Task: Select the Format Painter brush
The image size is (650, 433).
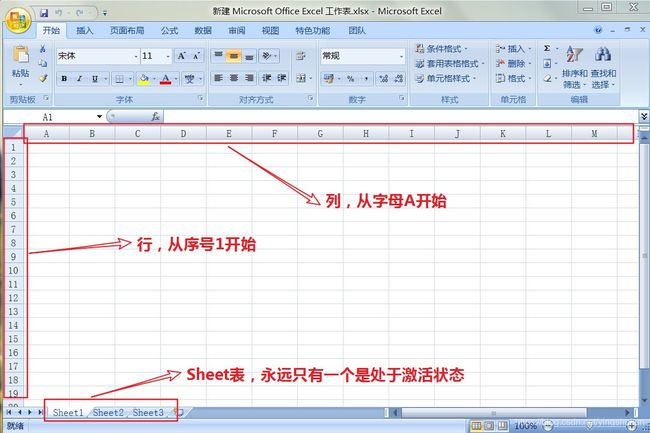Action: pos(43,78)
